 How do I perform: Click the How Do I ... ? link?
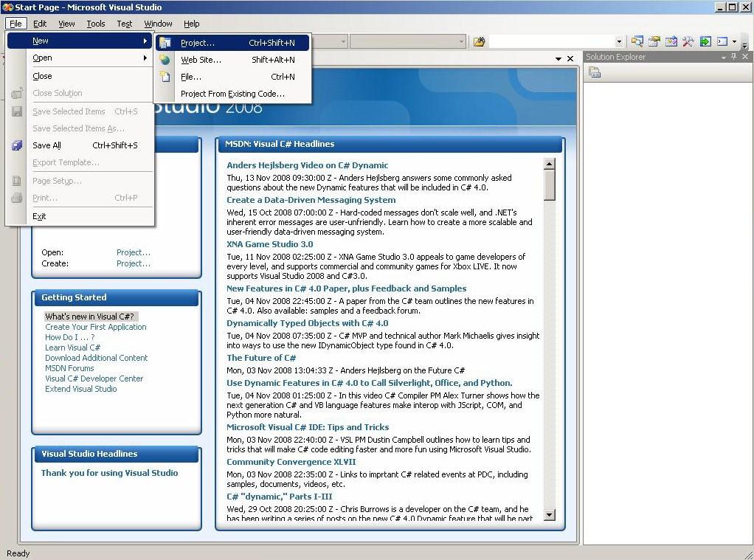click(x=70, y=337)
